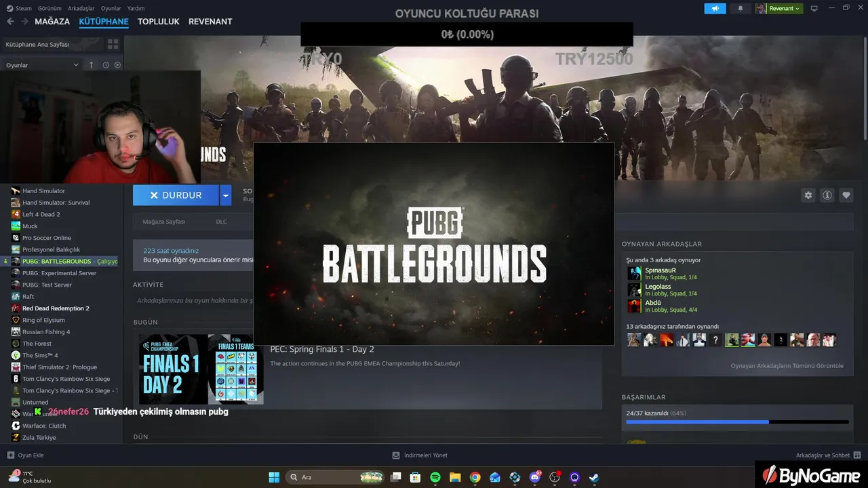
Task: Select Red Dead Redemption 2 entry
Action: pyautogui.click(x=56, y=308)
